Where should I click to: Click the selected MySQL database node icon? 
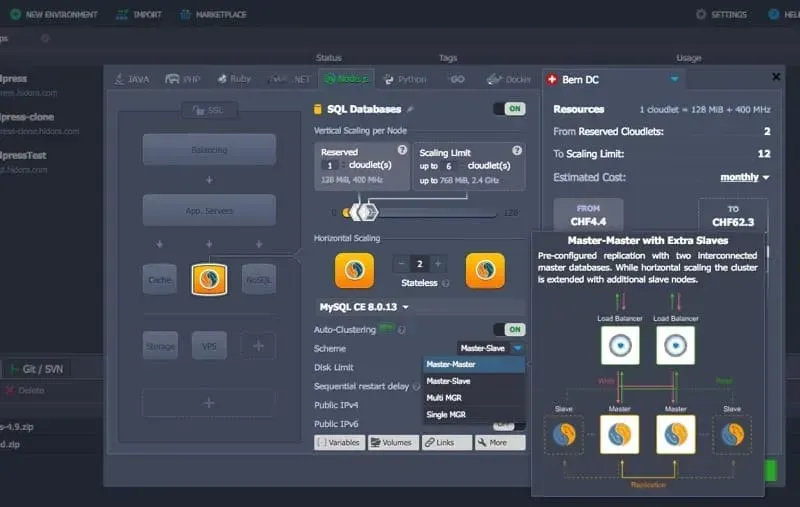click(209, 279)
